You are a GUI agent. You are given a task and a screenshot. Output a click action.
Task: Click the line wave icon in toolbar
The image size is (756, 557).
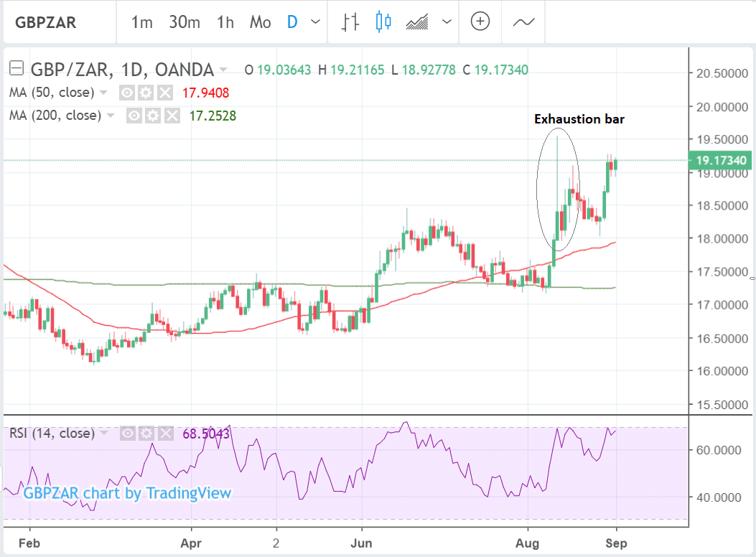pos(523,22)
